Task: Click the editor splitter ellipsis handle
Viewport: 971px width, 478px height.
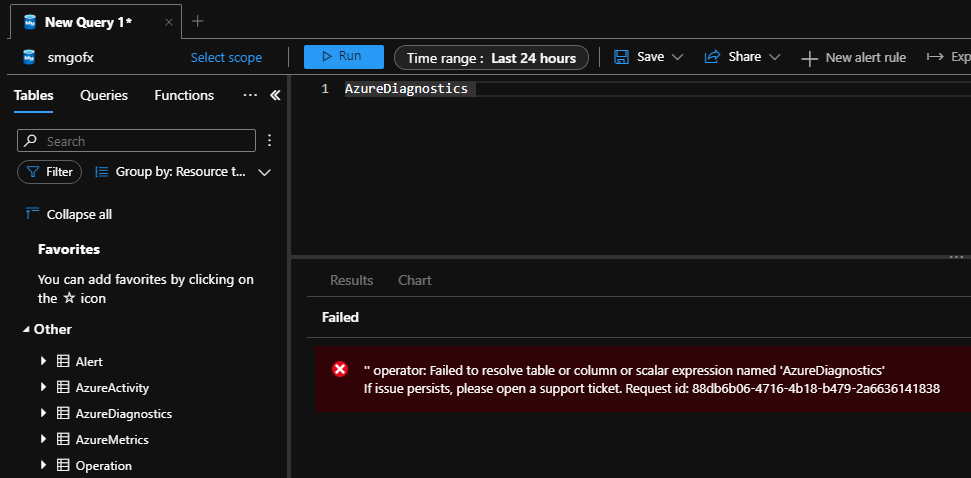Action: (x=956, y=256)
